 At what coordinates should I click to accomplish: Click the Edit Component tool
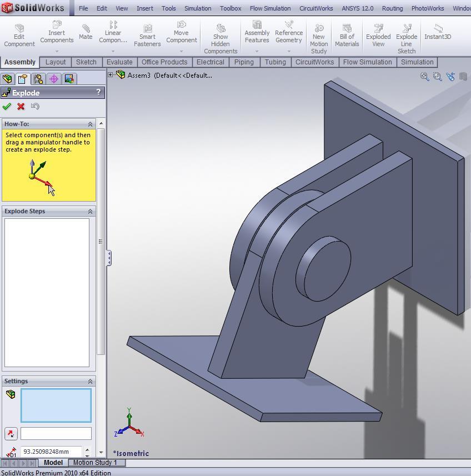(x=19, y=36)
